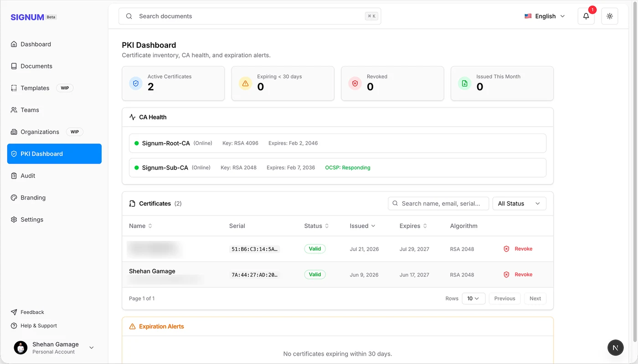Open Settings in the sidebar
Image resolution: width=638 pixels, height=364 pixels.
pos(54,220)
